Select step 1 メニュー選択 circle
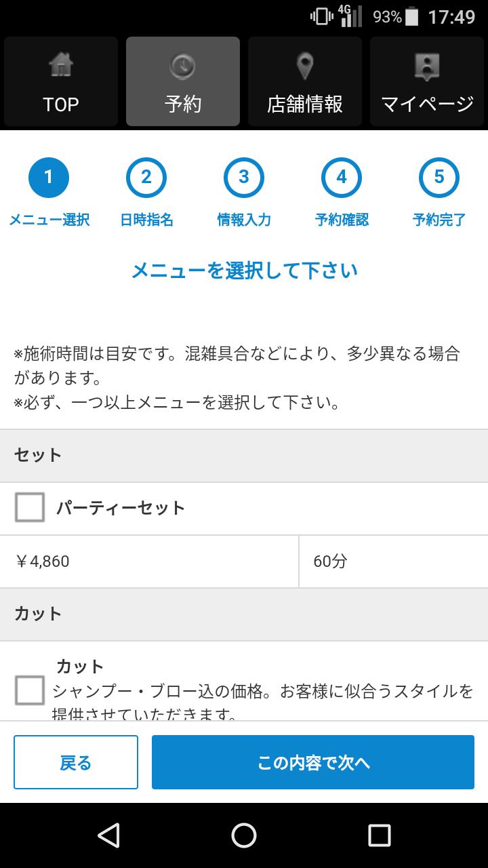 pos(48,178)
